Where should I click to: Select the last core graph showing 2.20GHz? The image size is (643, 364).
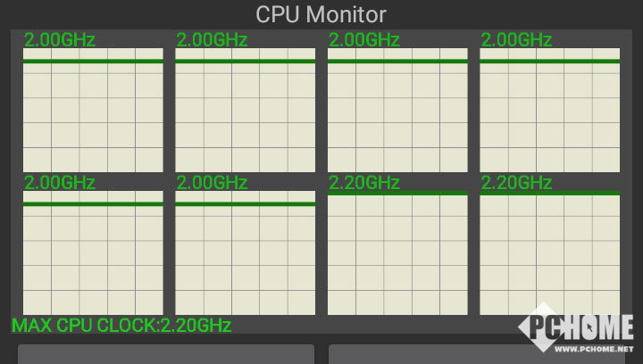click(x=550, y=253)
